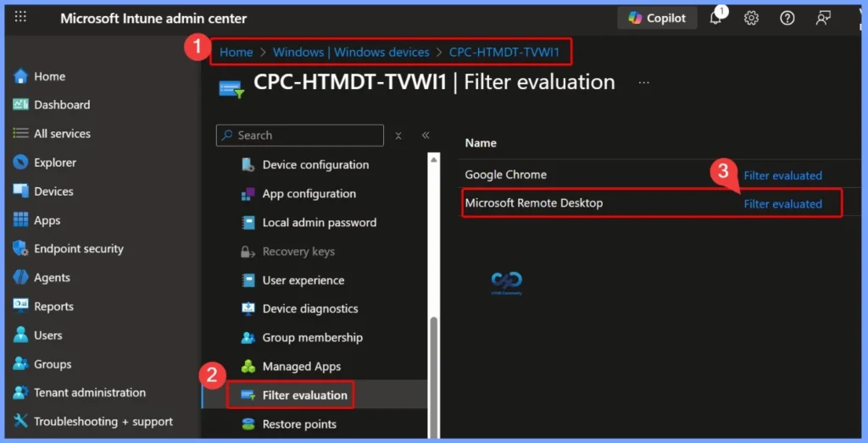Image resolution: width=868 pixels, height=443 pixels.
Task: Click the Dashboard chart icon
Action: [20, 104]
